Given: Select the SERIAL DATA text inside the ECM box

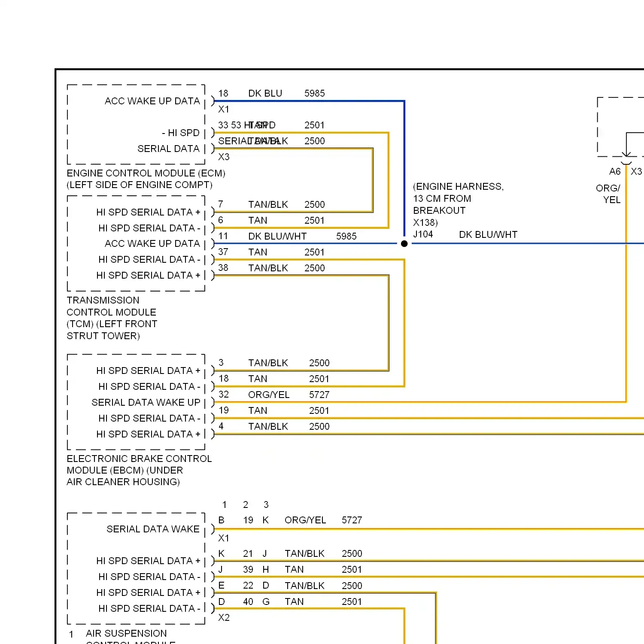Looking at the screenshot, I should [x=168, y=149].
